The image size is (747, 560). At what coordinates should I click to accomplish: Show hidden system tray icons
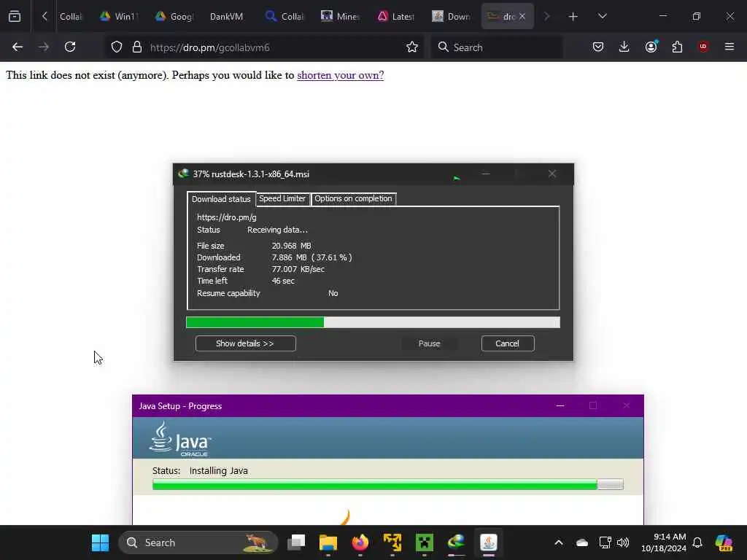point(559,542)
